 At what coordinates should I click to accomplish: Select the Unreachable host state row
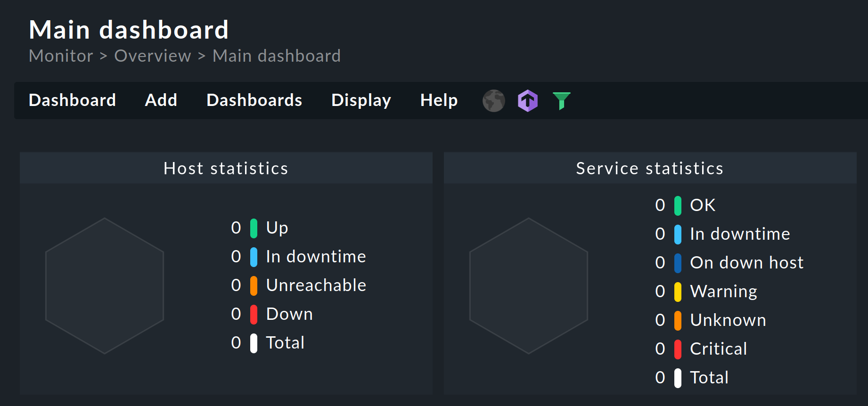pos(298,285)
